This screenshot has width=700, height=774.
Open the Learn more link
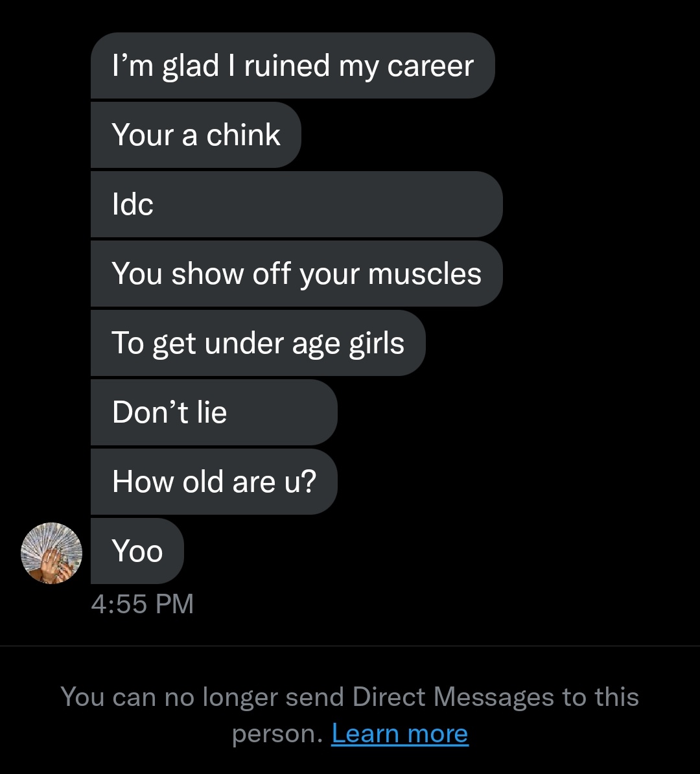coord(399,733)
